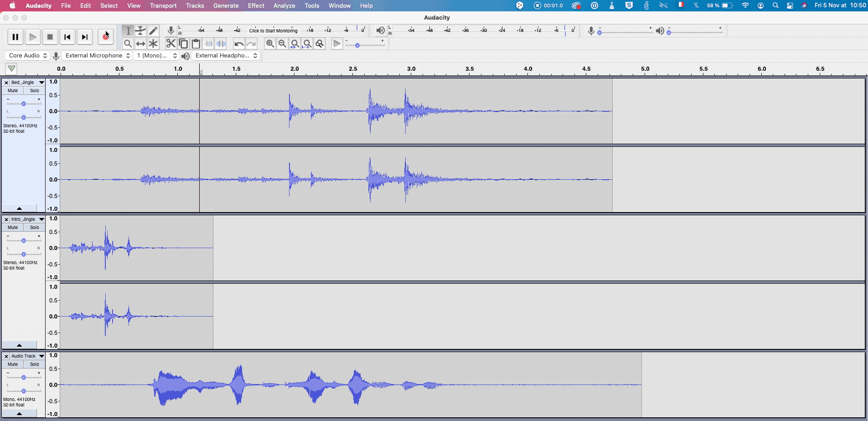Click the Zoom In magnifier

coord(270,44)
